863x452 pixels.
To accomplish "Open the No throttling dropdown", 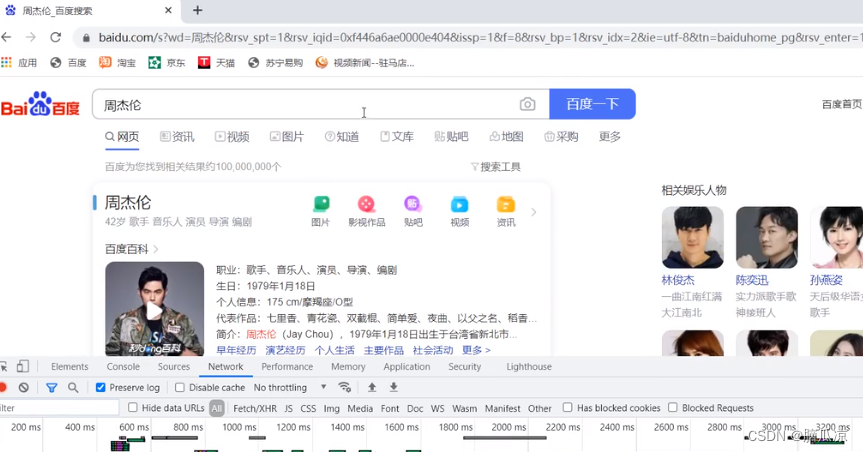I will tap(290, 388).
